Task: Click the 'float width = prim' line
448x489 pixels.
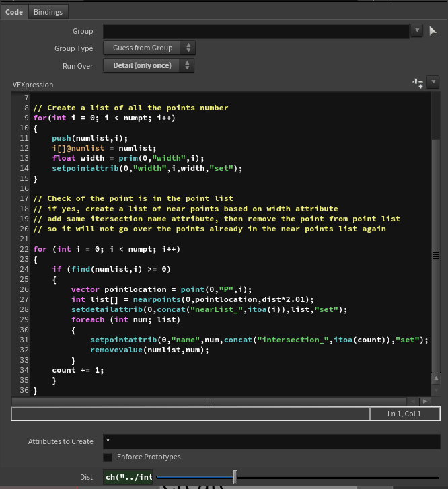Action: [x=128, y=158]
